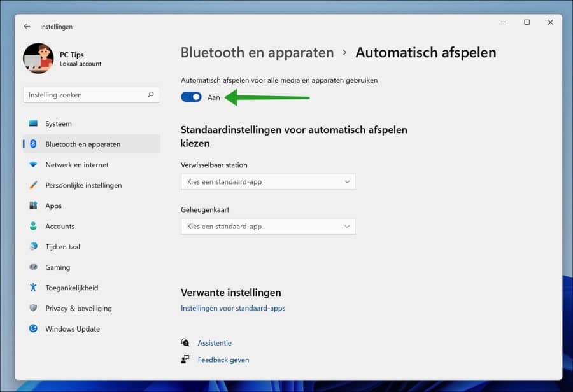Focus the 'Instelling zoeken' search field
Viewport: 573px width, 392px height.
point(91,95)
